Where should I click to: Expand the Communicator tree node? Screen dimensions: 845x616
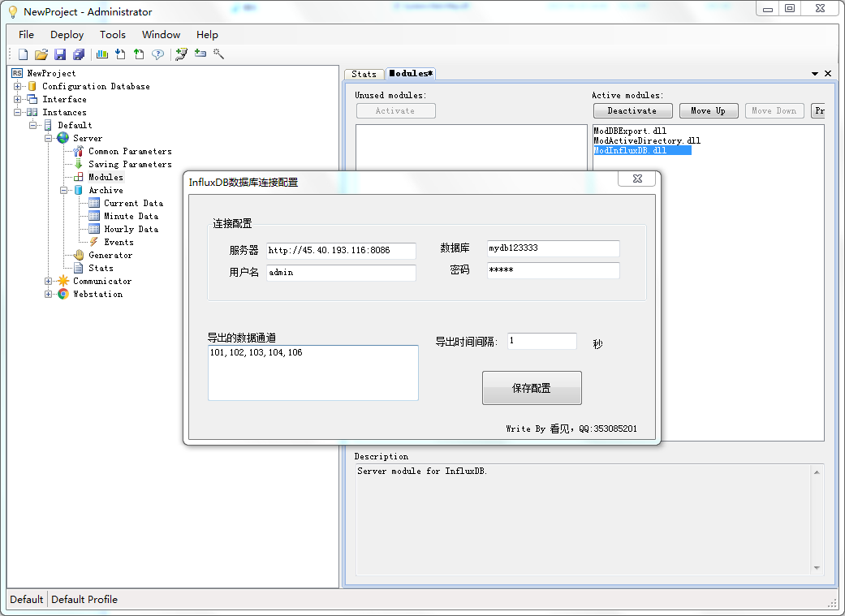[47, 281]
